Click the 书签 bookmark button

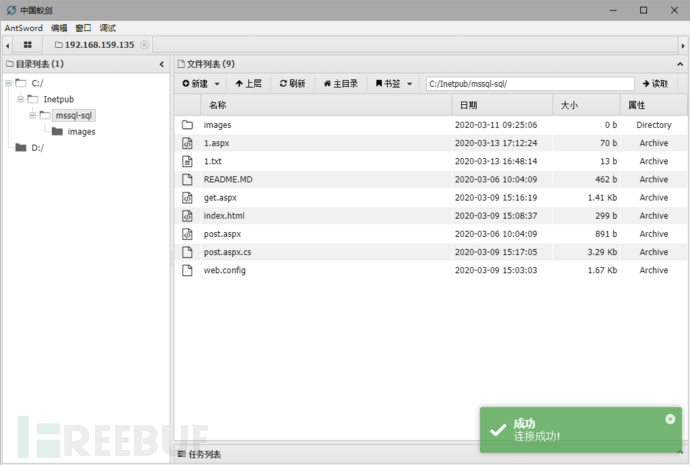point(388,84)
